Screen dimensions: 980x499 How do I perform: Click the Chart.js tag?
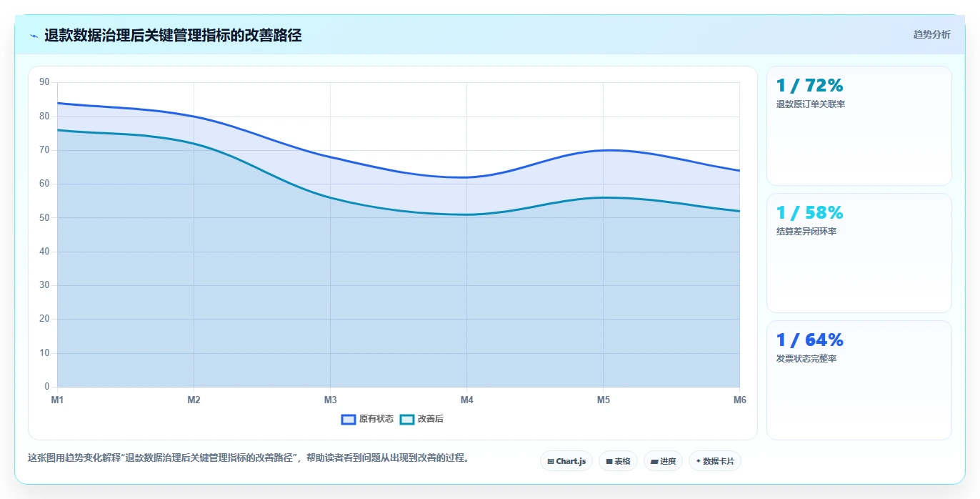pos(566,461)
